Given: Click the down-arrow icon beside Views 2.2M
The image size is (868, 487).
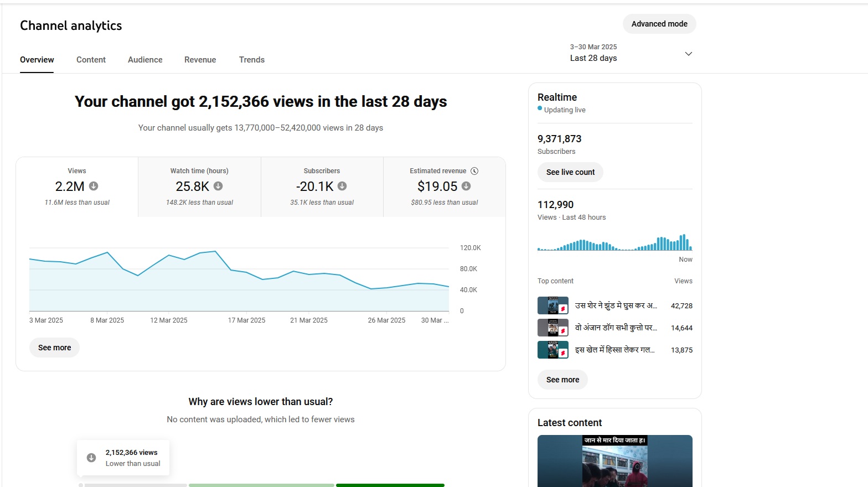Looking at the screenshot, I should pyautogui.click(x=94, y=186).
